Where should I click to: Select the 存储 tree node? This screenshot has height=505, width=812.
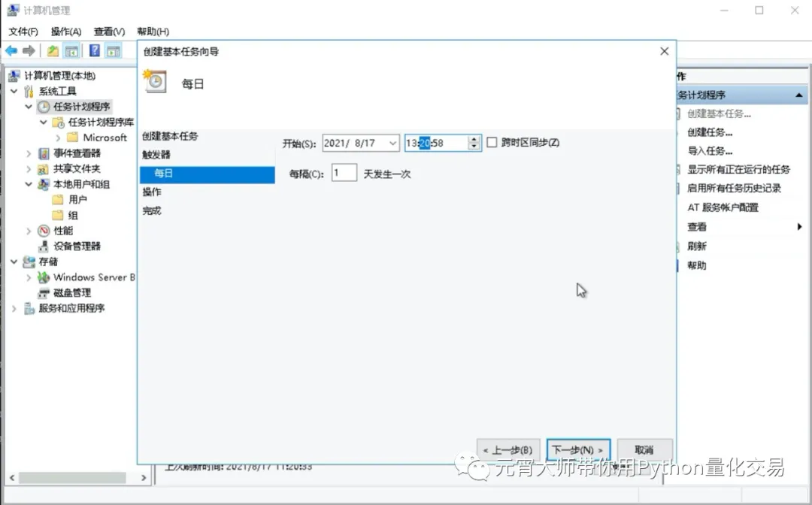coord(48,262)
